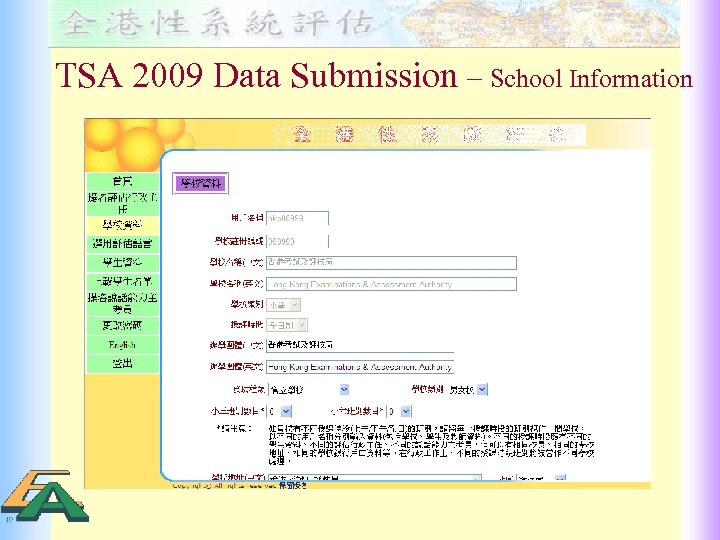Click the School Information subtitle text
Image resolution: width=720 pixels, height=540 pixels.
(591, 79)
